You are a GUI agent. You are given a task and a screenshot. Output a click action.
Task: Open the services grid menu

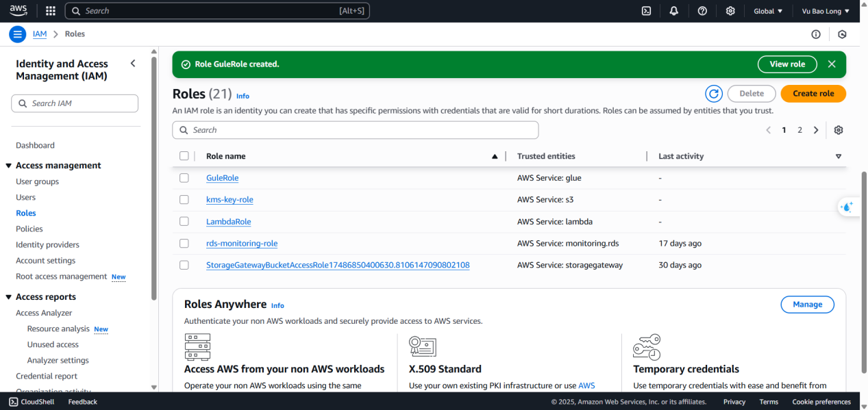click(51, 11)
